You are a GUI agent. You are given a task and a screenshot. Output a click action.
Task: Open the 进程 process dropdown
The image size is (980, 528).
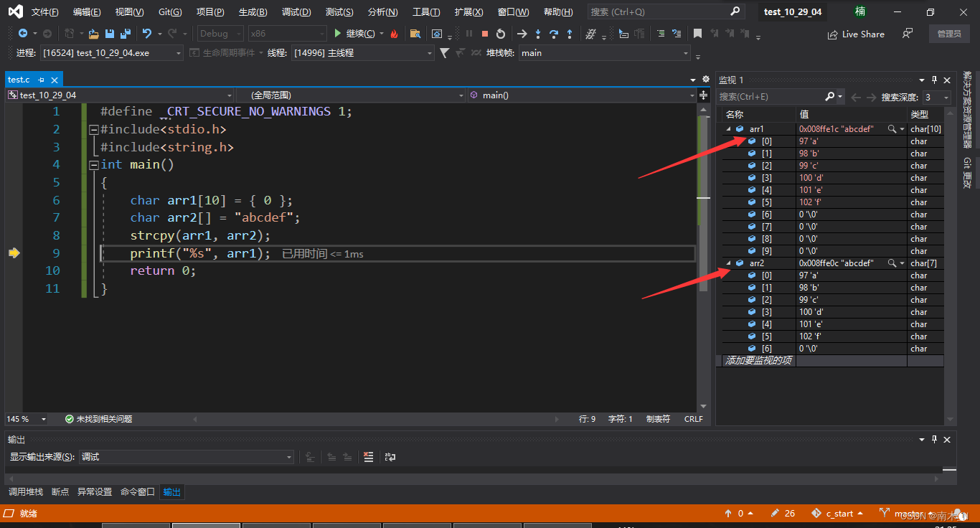tap(112, 53)
